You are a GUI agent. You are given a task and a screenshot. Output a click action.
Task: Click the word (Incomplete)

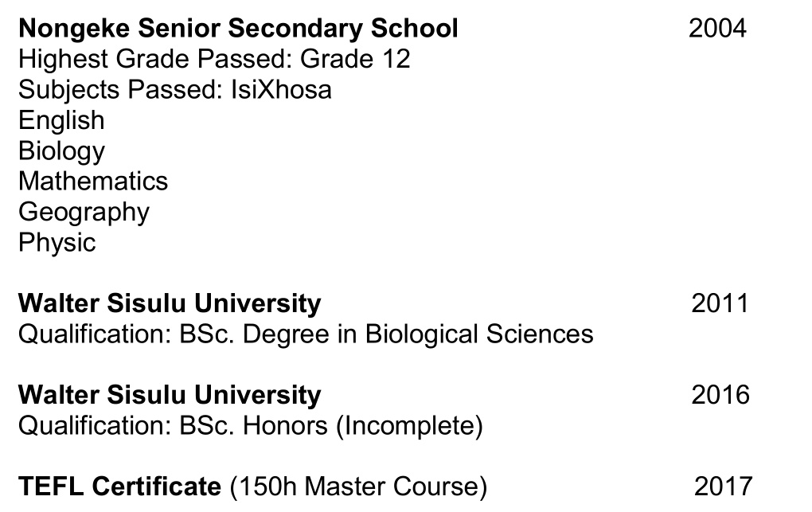[x=408, y=425]
